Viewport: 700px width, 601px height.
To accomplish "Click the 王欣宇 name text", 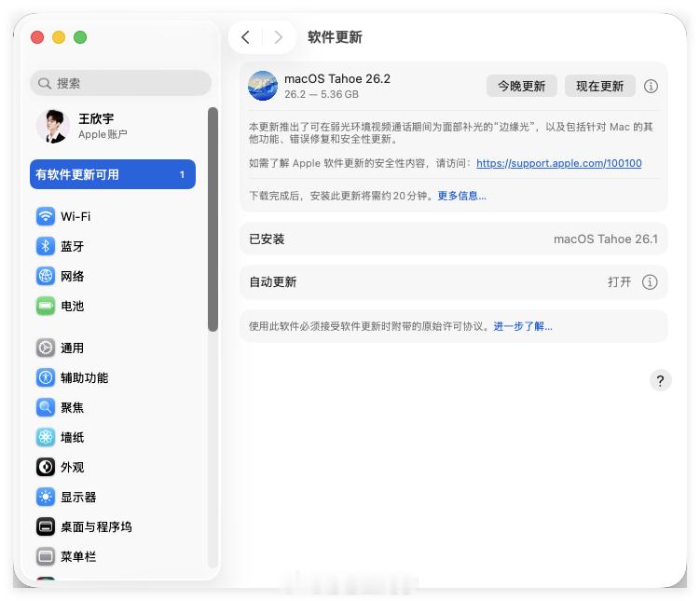I will 96,118.
